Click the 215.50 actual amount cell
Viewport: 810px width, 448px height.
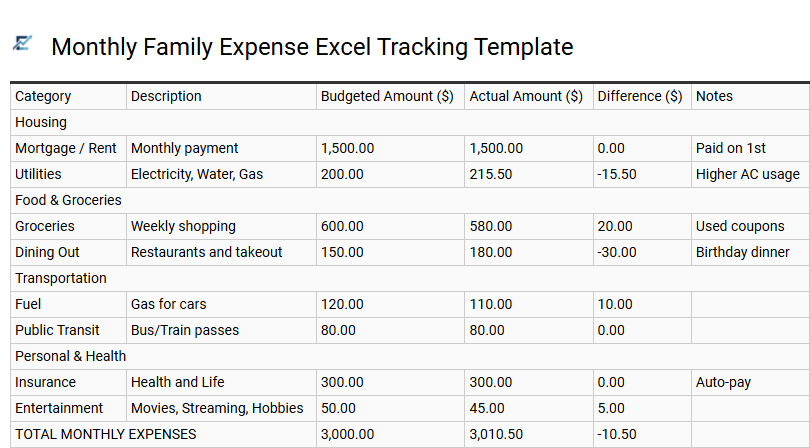click(529, 174)
